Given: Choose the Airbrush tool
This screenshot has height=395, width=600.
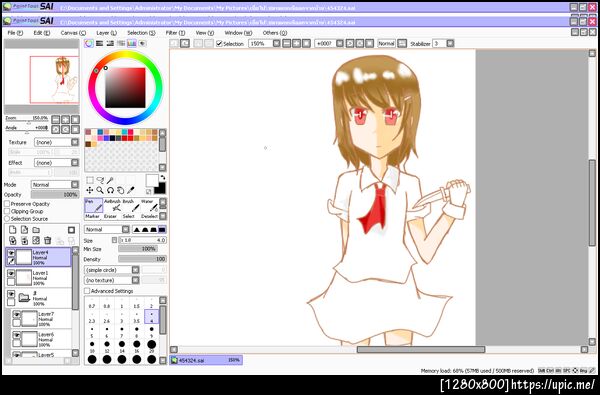Looking at the screenshot, I should [112, 206].
